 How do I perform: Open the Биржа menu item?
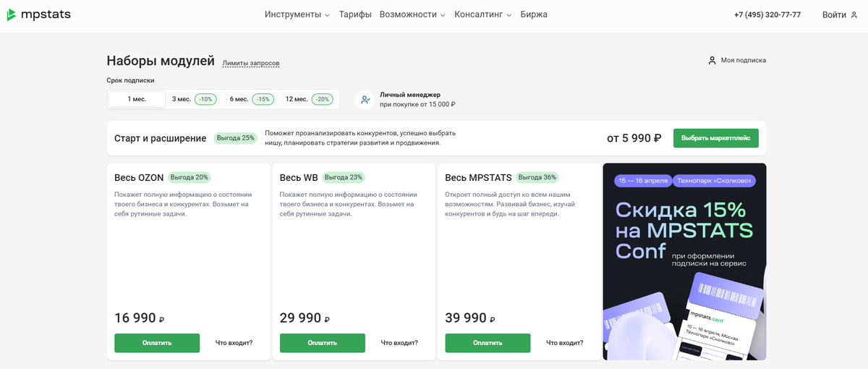click(534, 14)
